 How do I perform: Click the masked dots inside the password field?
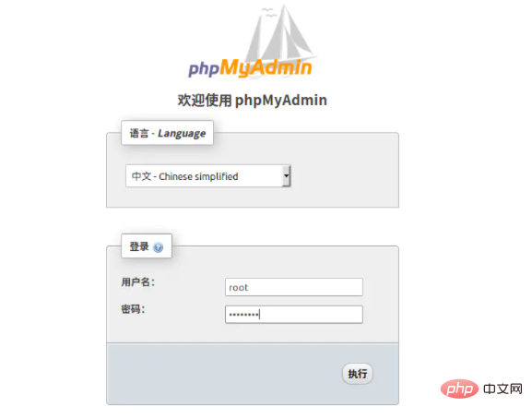[243, 315]
